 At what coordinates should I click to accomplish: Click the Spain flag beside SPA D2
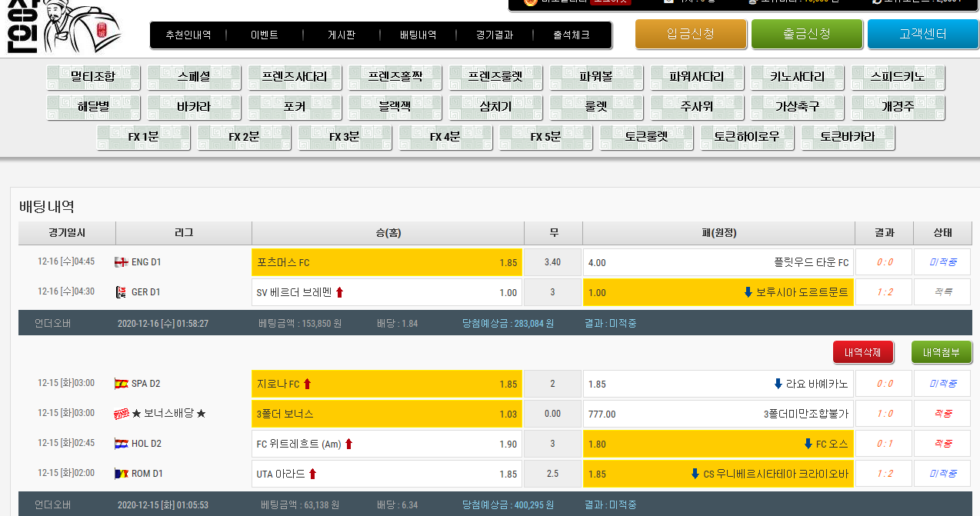121,384
